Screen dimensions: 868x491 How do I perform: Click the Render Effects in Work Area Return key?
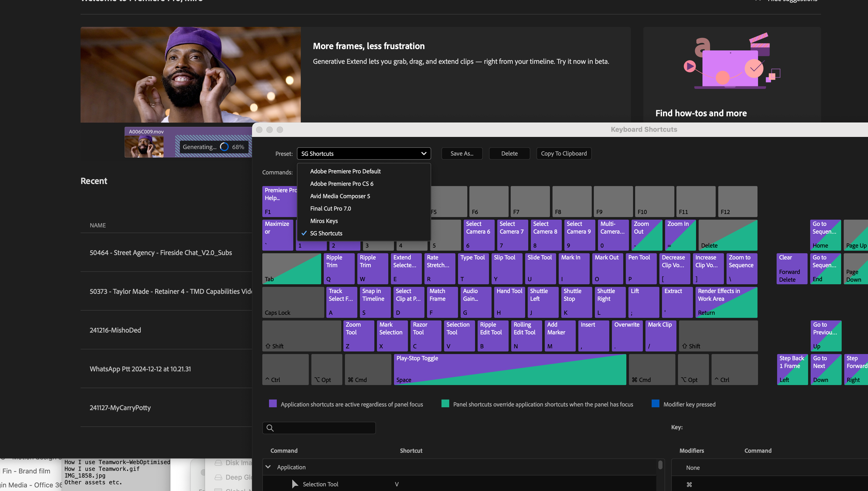(726, 302)
